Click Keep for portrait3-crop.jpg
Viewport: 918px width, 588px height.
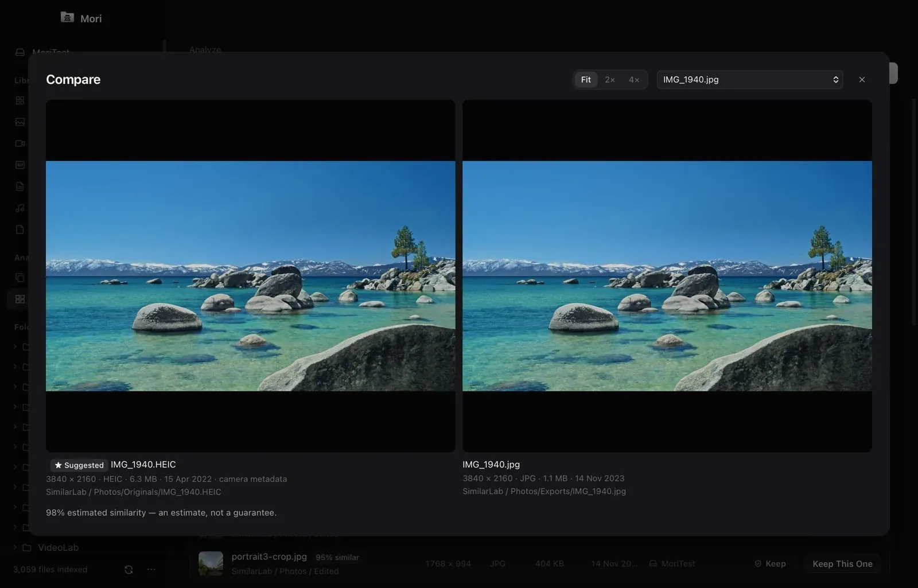coord(770,564)
